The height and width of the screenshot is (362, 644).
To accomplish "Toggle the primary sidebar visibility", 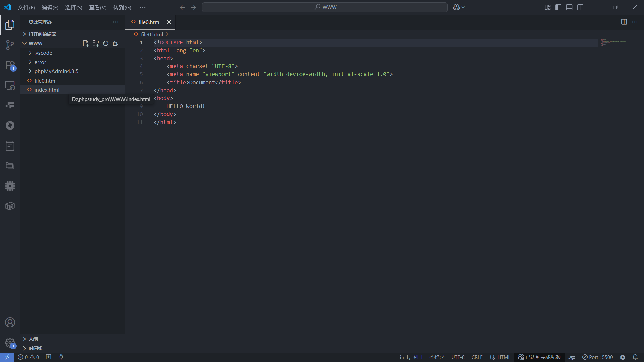I will pyautogui.click(x=558, y=7).
